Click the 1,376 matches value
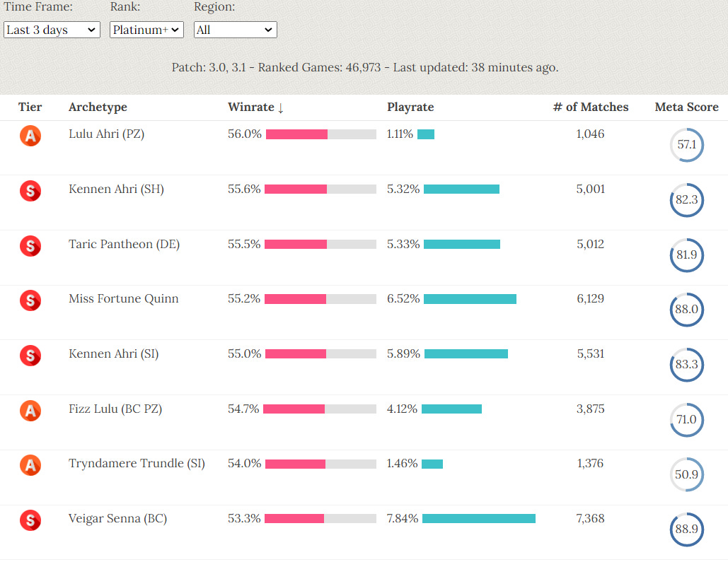Viewport: 728px width, 562px height. click(x=590, y=464)
